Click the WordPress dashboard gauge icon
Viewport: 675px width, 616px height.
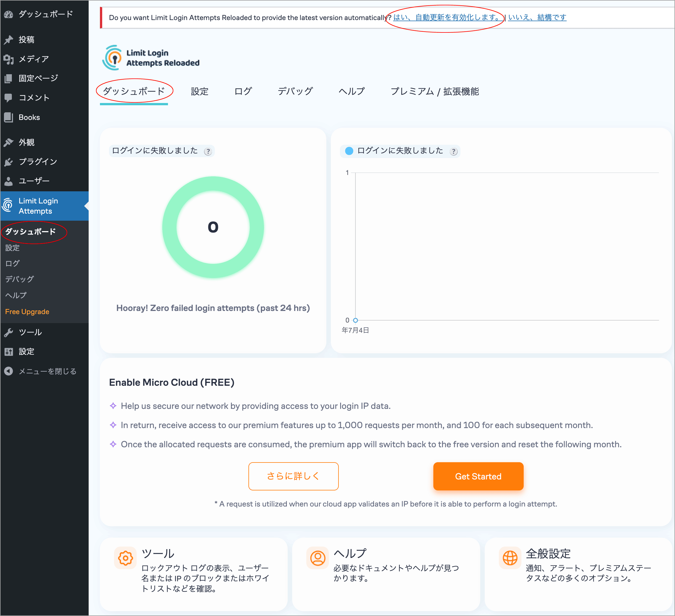(x=8, y=14)
